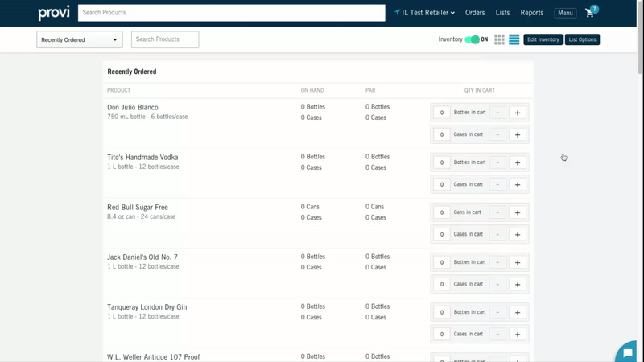Edit Red Bull Sugar Free cases quantity field
Screen dimensions: 644x362
pyautogui.click(x=441, y=234)
